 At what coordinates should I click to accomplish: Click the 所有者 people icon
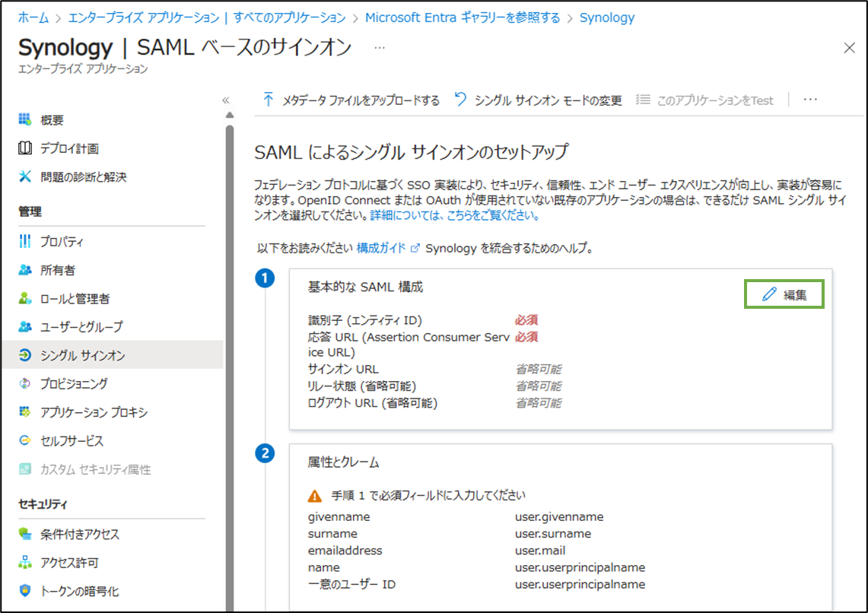click(25, 269)
